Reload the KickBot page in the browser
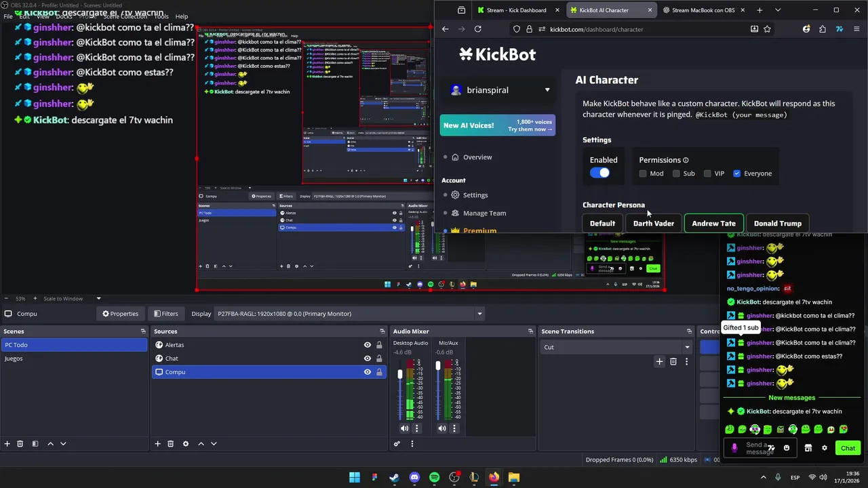Screen dimensions: 868x488 [x=478, y=29]
